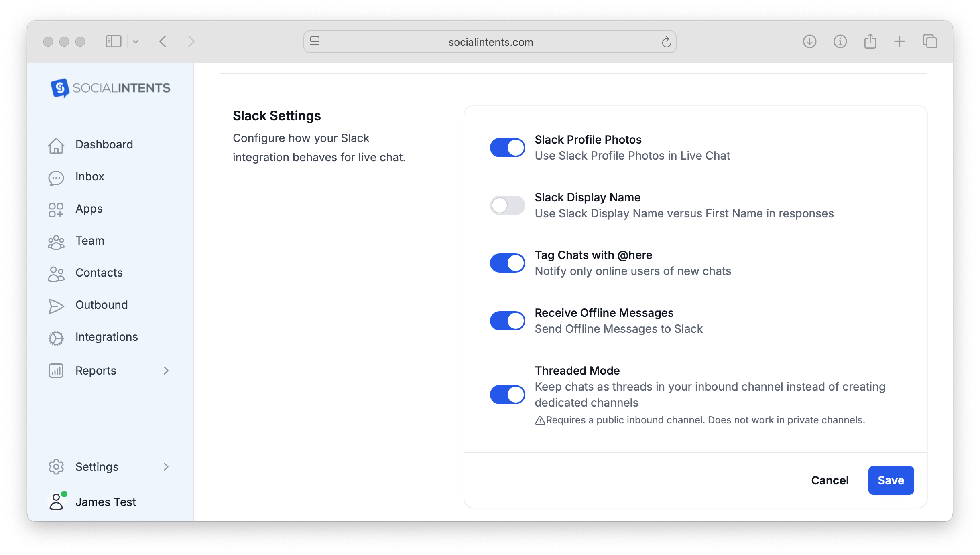Click the Inbox chat bubble icon

[56, 178]
